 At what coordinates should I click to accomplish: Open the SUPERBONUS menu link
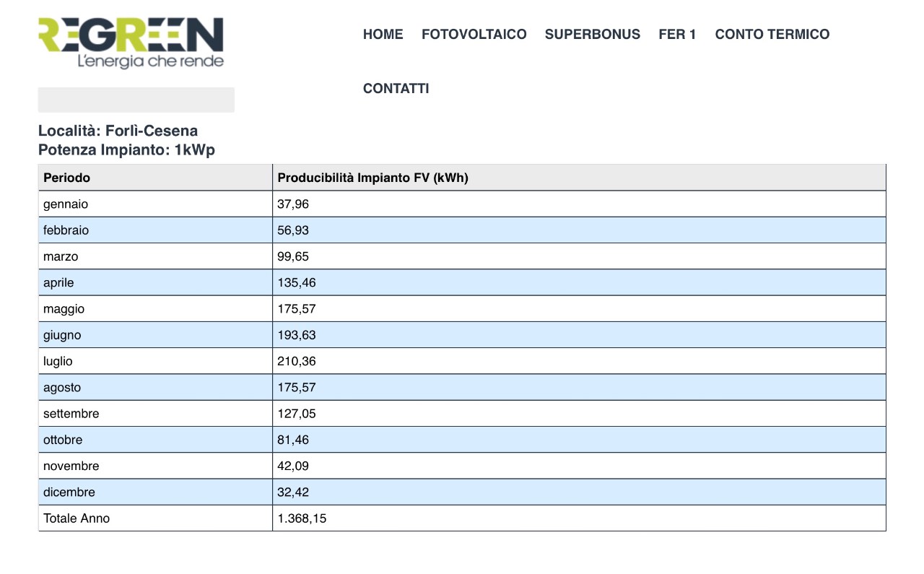pos(593,34)
